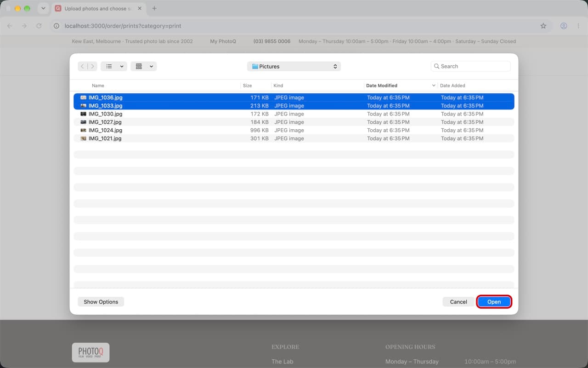Click the browser back arrow
588x368 pixels.
click(x=10, y=26)
